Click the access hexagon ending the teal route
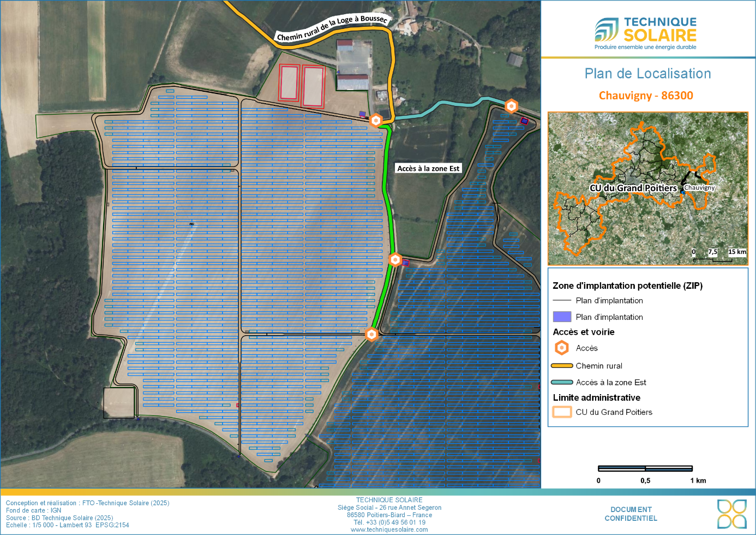This screenshot has width=756, height=535. 511,106
